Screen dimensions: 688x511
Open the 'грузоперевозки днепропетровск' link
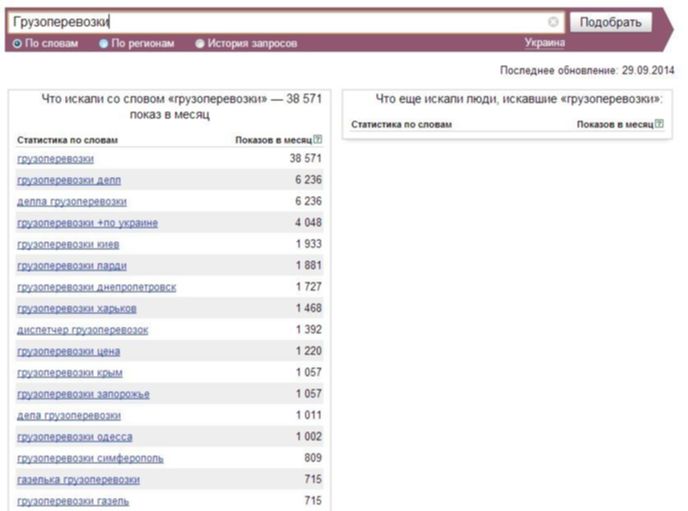(97, 287)
